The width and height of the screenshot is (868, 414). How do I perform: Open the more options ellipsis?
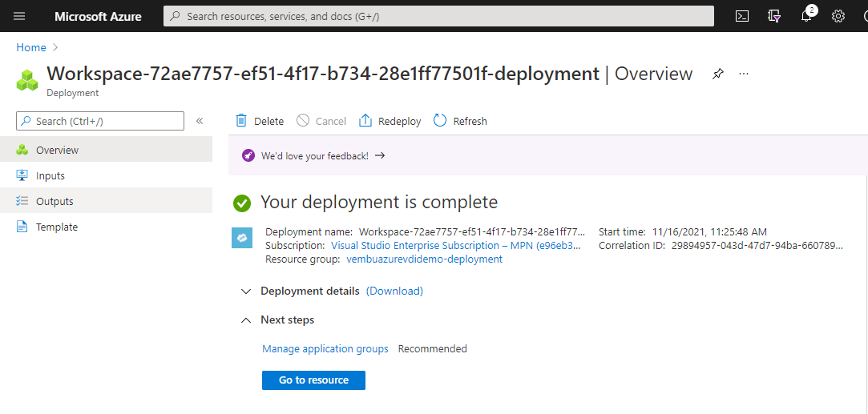tap(744, 74)
